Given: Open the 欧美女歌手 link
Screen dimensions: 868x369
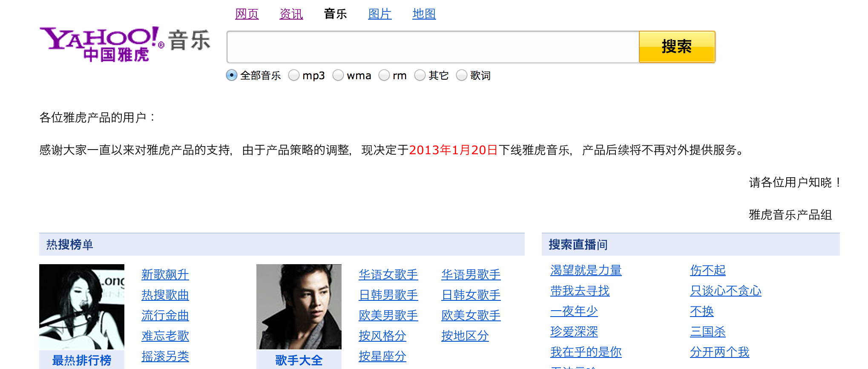Looking at the screenshot, I should (x=471, y=315).
